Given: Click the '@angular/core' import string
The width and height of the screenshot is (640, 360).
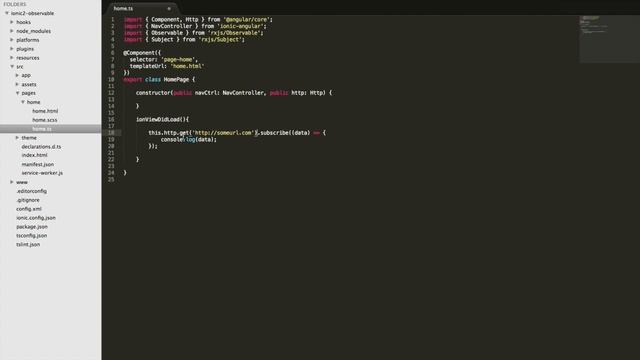Looking at the screenshot, I should (247, 19).
